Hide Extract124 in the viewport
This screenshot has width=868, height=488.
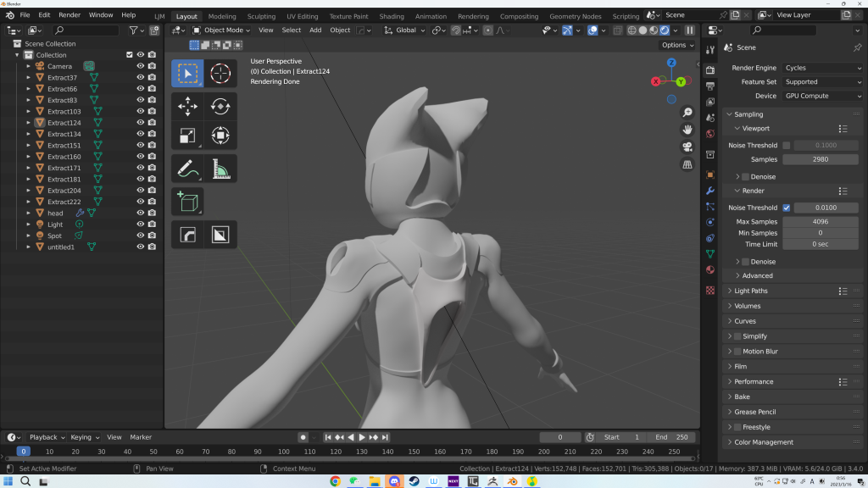[141, 123]
